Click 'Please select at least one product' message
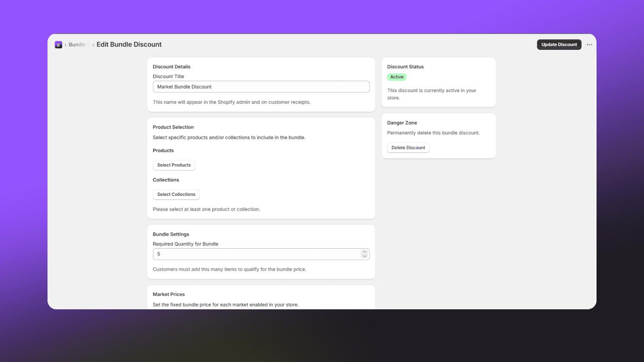644x362 pixels. pos(206,209)
